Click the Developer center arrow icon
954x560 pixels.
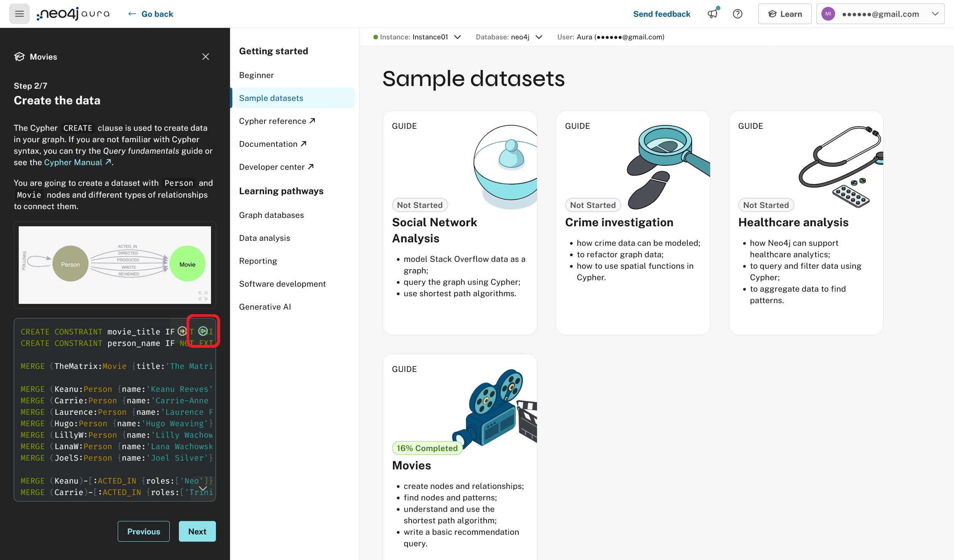point(311,167)
